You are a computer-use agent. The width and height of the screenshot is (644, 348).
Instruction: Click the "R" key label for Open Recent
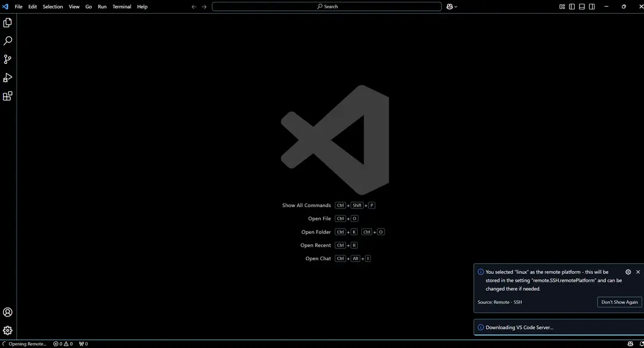(x=354, y=245)
